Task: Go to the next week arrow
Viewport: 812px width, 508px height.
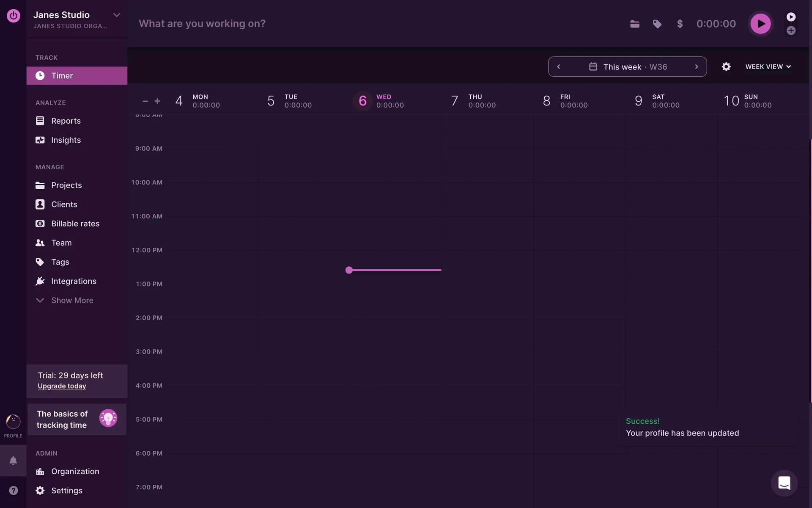Action: point(696,67)
